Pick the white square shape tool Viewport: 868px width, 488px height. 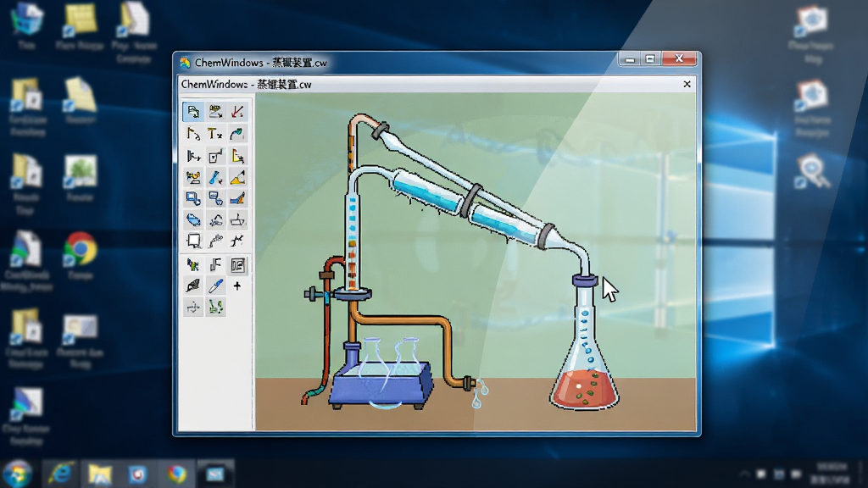[193, 241]
